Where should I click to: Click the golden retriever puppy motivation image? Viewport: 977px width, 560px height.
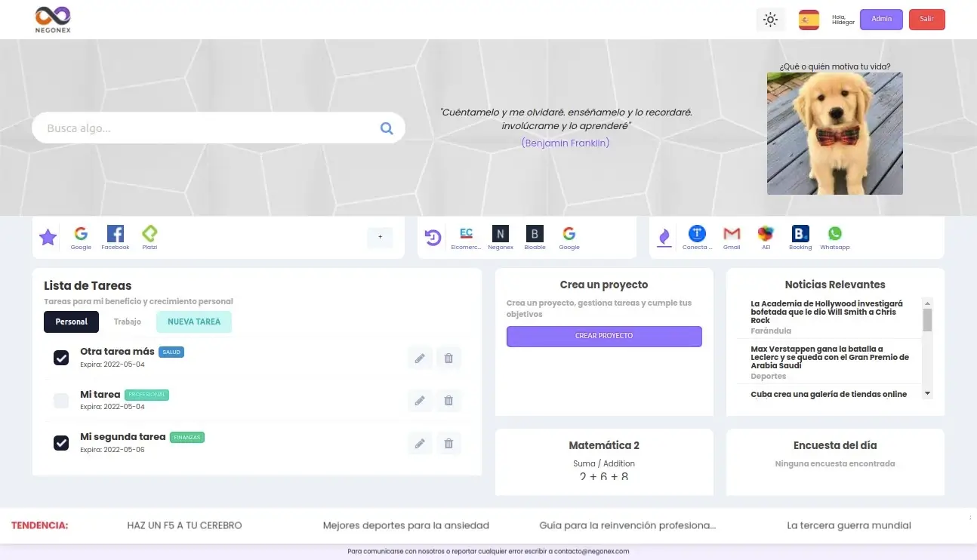(835, 134)
